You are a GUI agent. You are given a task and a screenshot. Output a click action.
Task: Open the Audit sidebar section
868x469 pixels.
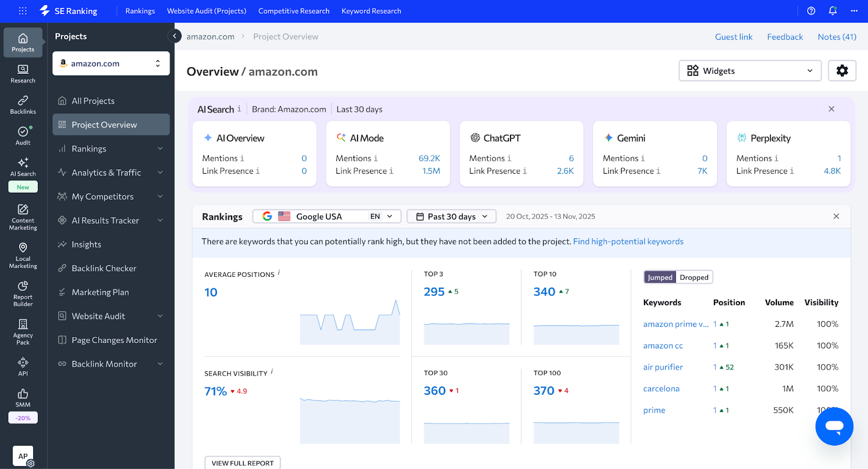click(x=23, y=136)
